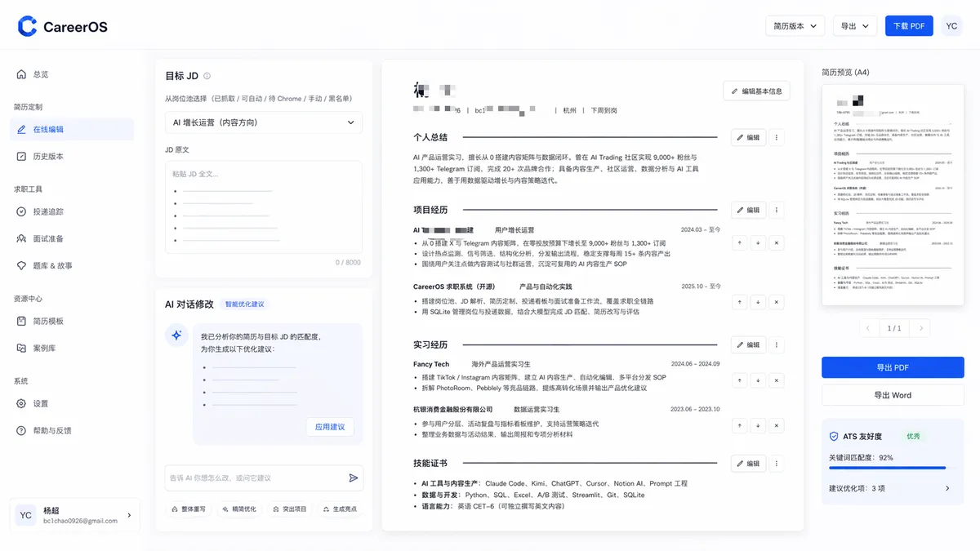Click the AI sparkle icon in chat
Viewport: 980px width, 551px height.
point(176,335)
